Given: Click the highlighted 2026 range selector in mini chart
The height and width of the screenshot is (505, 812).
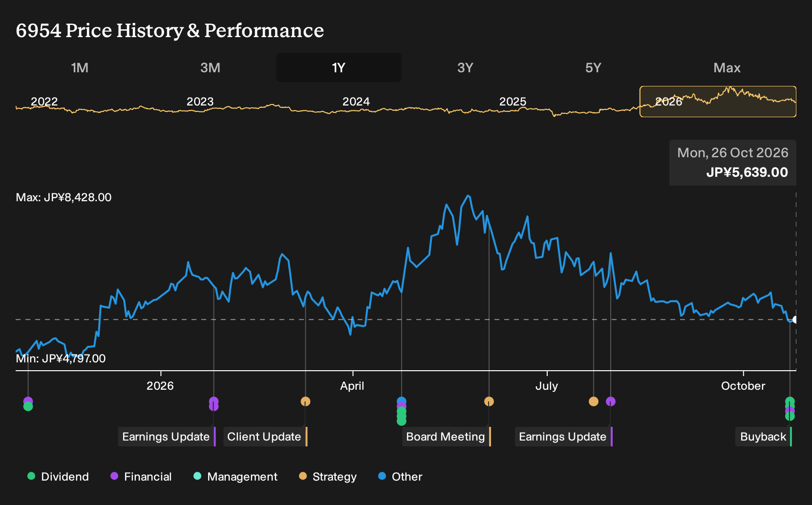Looking at the screenshot, I should pos(718,102).
